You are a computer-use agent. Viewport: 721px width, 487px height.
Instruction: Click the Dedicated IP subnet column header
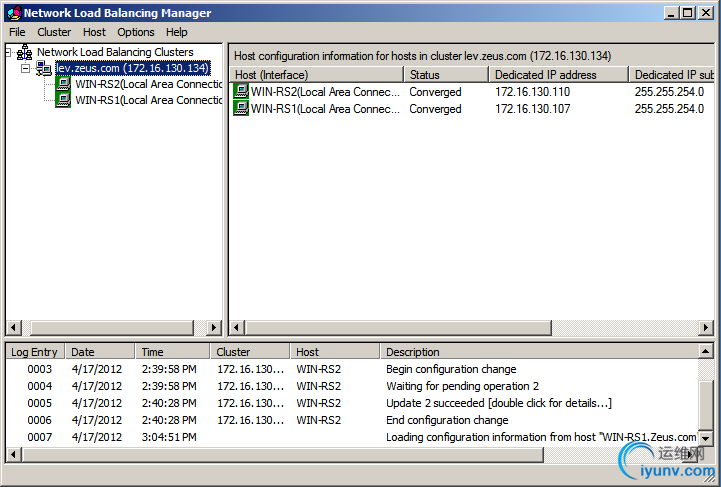(x=672, y=74)
